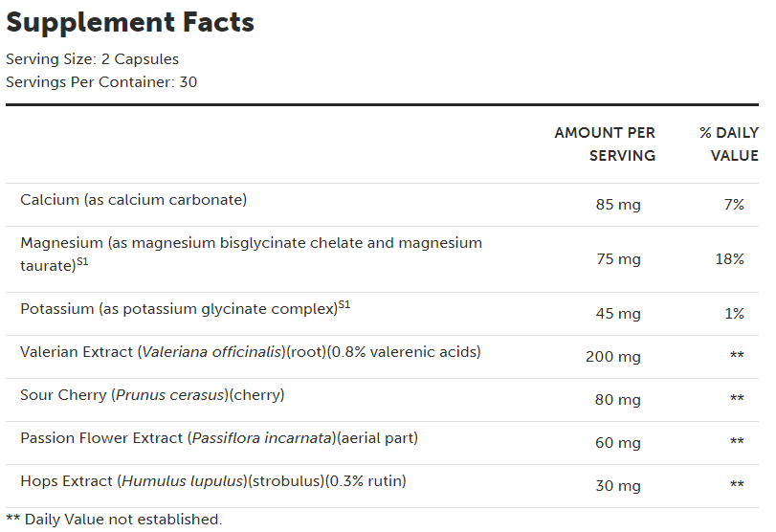Click the 7% daily value for calcium
Viewport: 776px width, 532px height.
[734, 205]
